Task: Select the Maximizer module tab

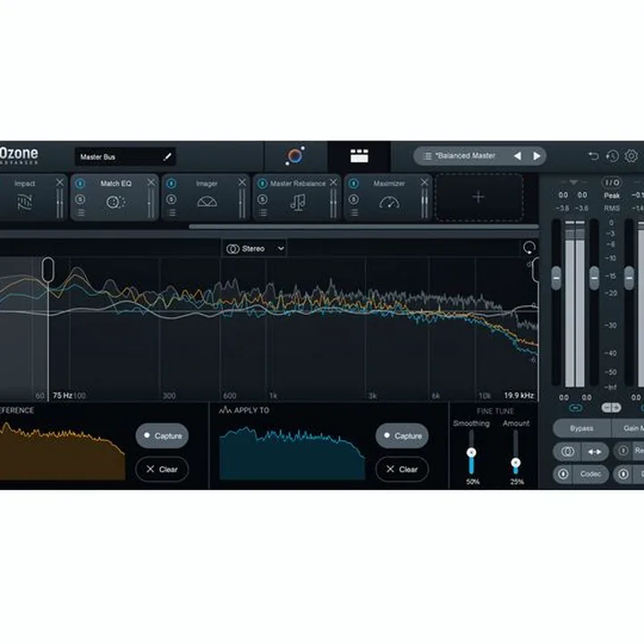Action: point(388,197)
